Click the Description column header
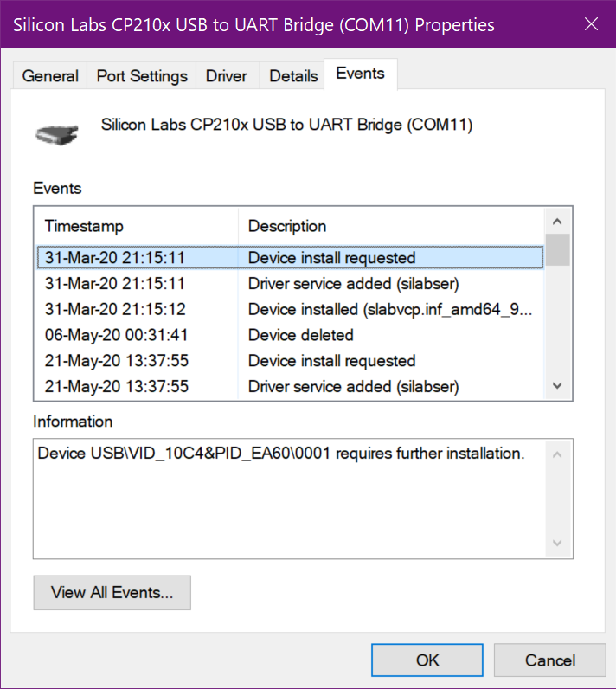The height and width of the screenshot is (689, 616). point(391,226)
